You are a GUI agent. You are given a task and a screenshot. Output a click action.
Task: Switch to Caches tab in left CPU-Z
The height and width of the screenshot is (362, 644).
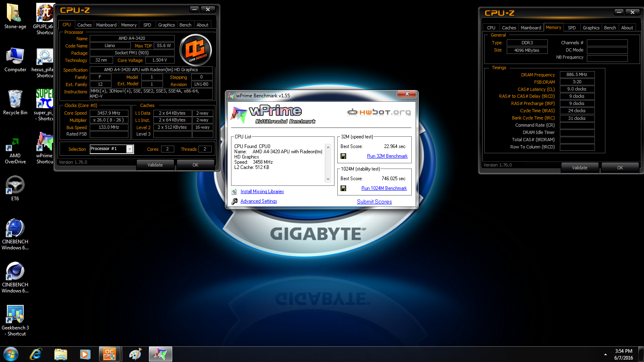coord(84,25)
